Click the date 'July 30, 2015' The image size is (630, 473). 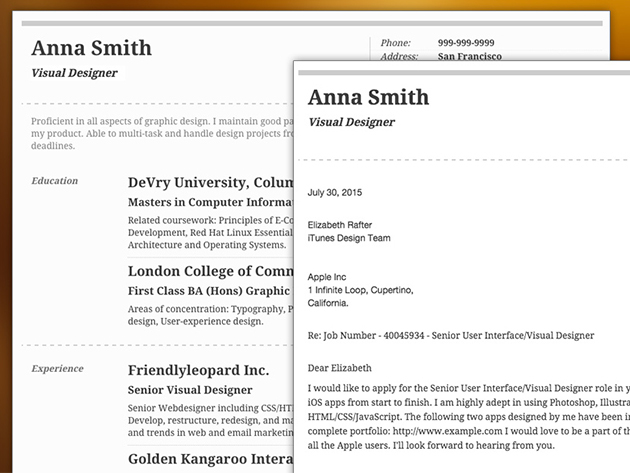[x=335, y=192]
